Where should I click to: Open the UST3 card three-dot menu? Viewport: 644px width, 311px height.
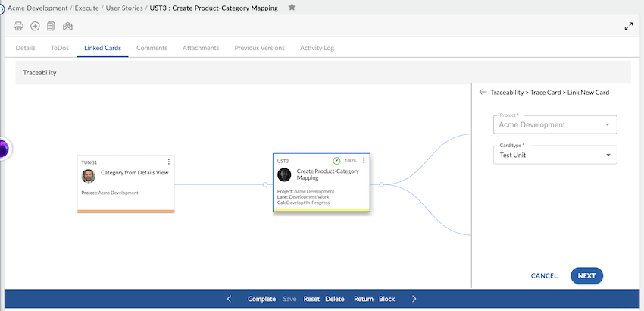364,161
